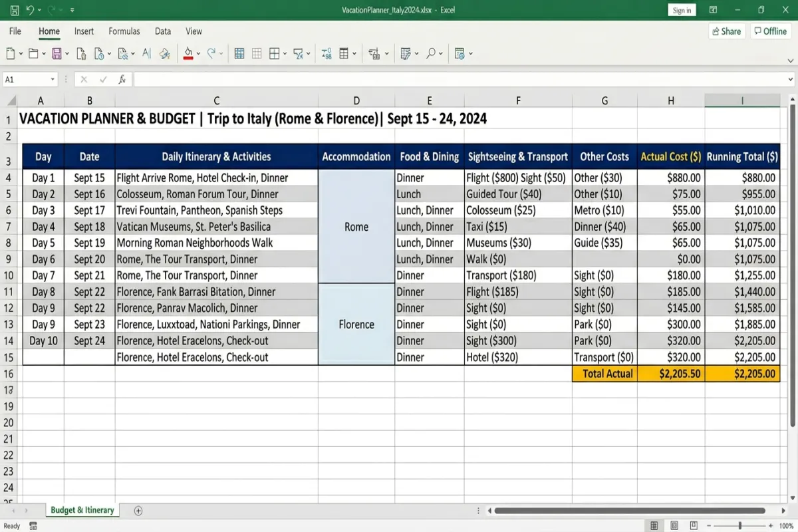Open the Name Box dropdown
This screenshot has height=532, width=798.
point(53,78)
